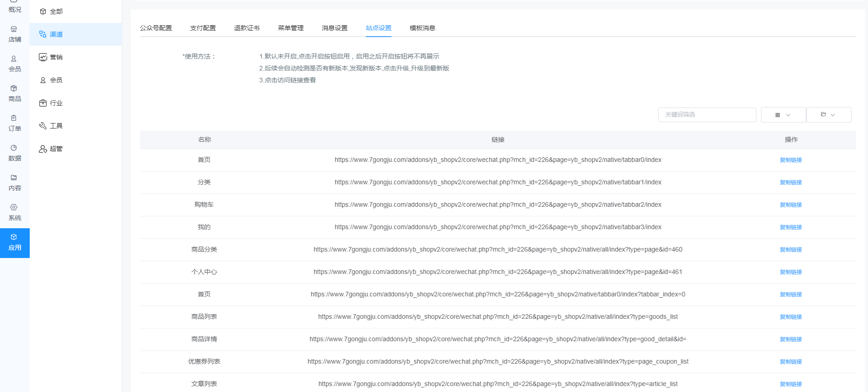Screen dimensions: 868x392
Task: Go to 数据 data chart icon
Action: pos(14,148)
